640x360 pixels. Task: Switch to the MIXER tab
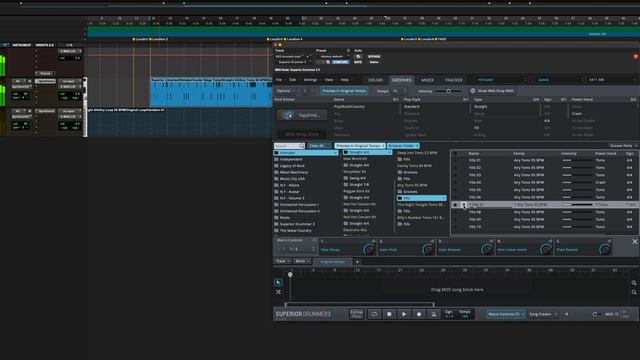click(427, 80)
